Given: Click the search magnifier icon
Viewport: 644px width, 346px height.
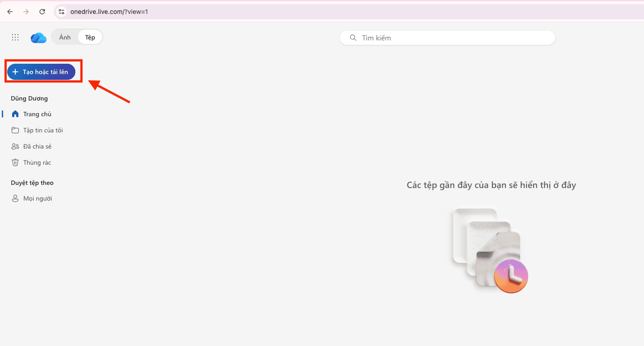Looking at the screenshot, I should 353,38.
